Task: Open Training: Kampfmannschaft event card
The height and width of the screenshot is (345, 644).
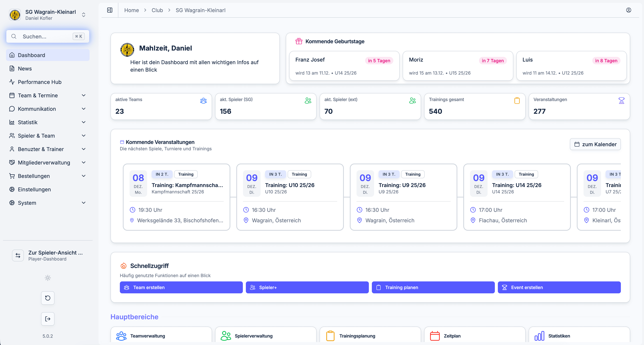Action: point(177,197)
